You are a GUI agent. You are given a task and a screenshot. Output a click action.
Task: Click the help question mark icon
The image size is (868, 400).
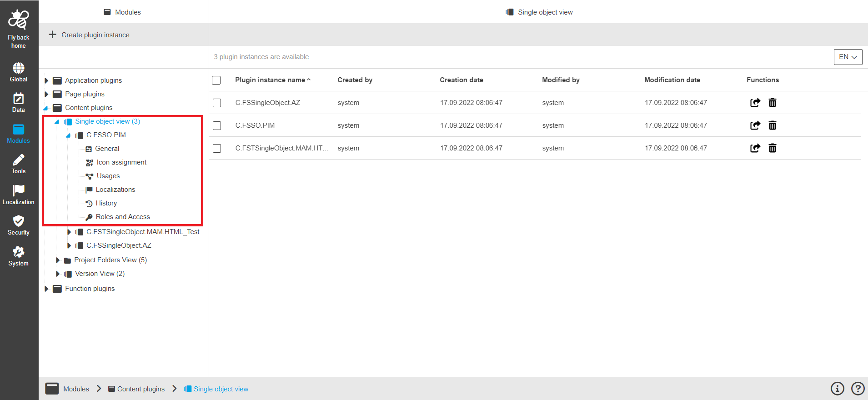click(858, 389)
